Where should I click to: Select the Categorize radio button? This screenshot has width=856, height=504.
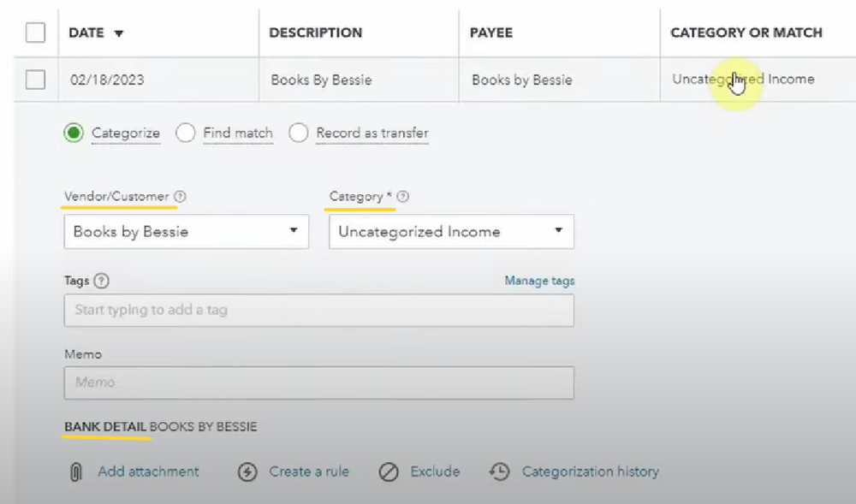click(74, 133)
